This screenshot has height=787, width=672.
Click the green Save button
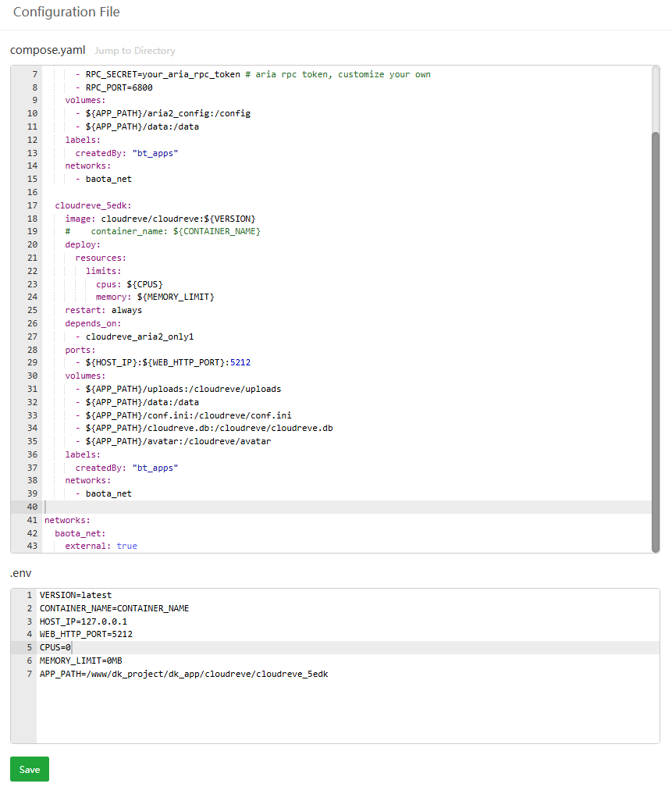coord(30,769)
